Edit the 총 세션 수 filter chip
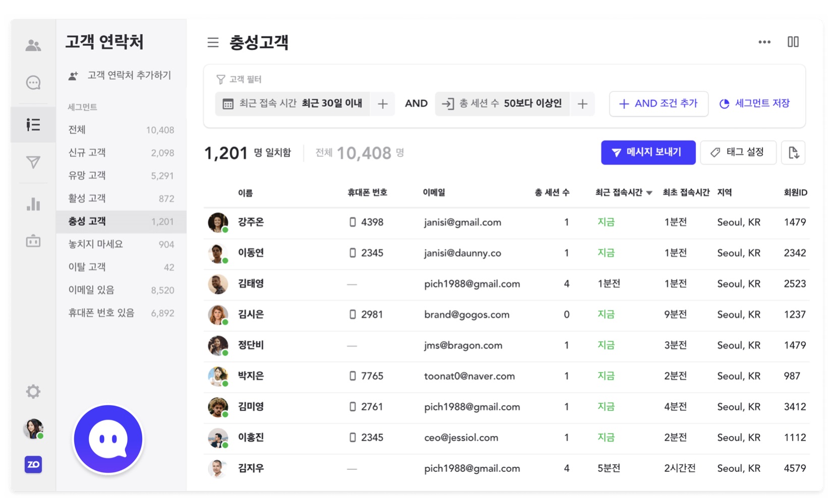This screenshot has height=504, width=834. pos(502,104)
